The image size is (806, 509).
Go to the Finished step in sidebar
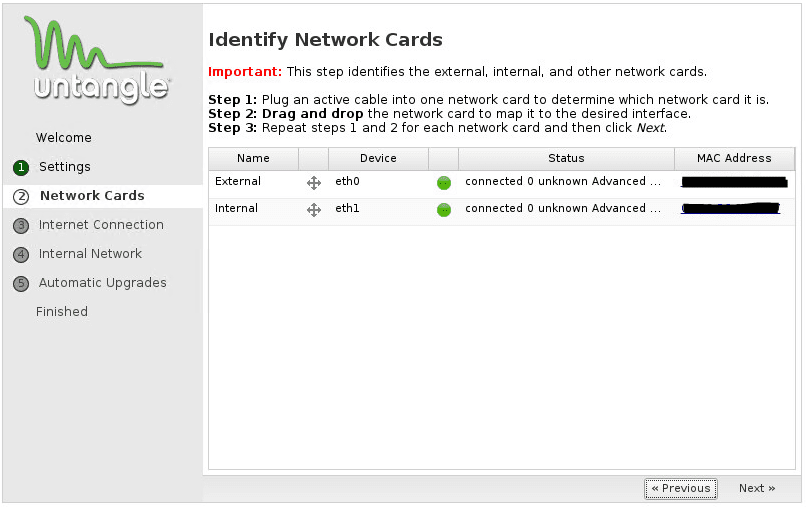click(x=62, y=312)
